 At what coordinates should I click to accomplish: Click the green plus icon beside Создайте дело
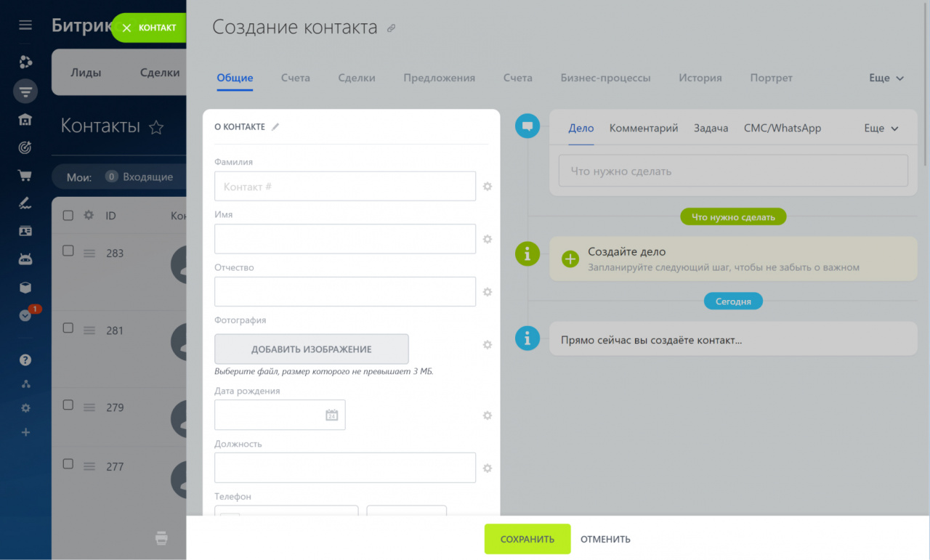click(570, 259)
